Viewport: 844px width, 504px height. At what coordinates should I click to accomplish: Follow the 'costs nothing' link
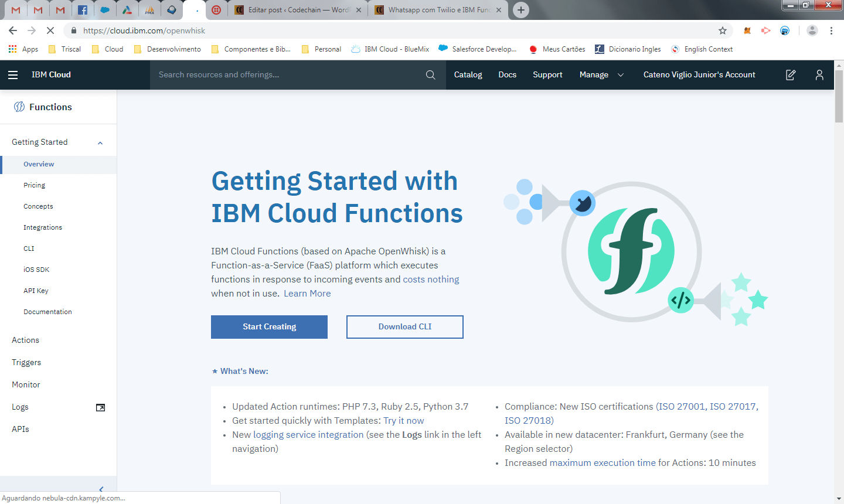[x=431, y=280]
